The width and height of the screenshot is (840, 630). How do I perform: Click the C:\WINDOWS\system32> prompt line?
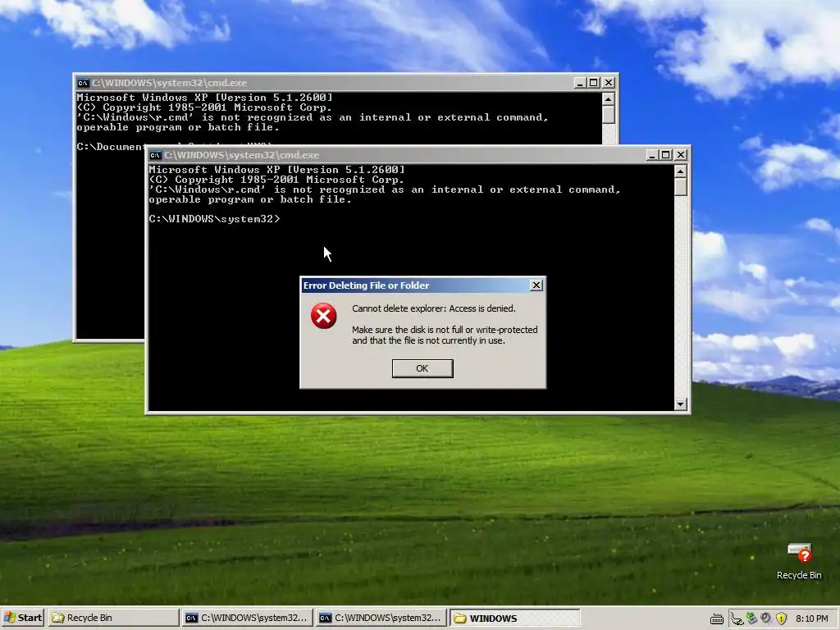(214, 218)
